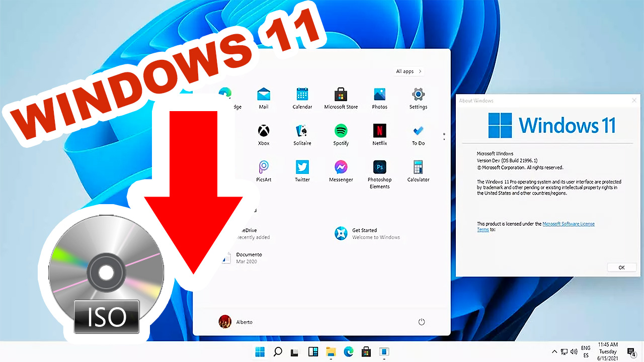Viewport: 644px width, 362px height.
Task: Launch the Messenger app
Action: (341, 171)
